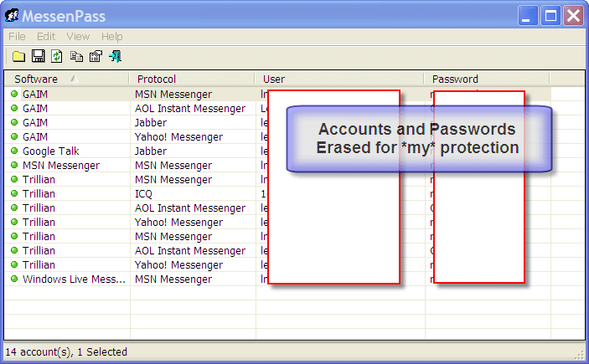Screen dimensions: 589x364
Task: Click the green icon of the GAIM MSN Messenger row
Action: pos(14,94)
